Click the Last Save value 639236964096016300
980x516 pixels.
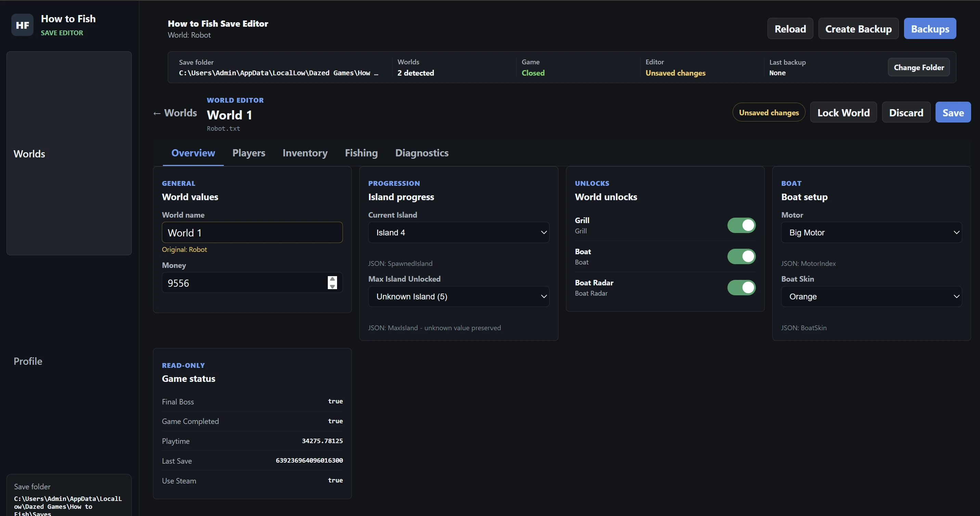click(x=309, y=461)
